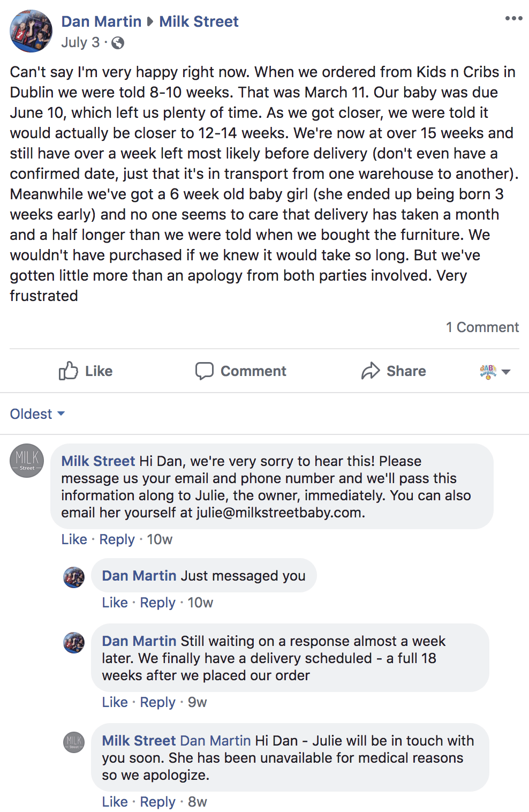Click the speech bubble Comment icon
Viewport: 529px width, 812px height.
204,371
